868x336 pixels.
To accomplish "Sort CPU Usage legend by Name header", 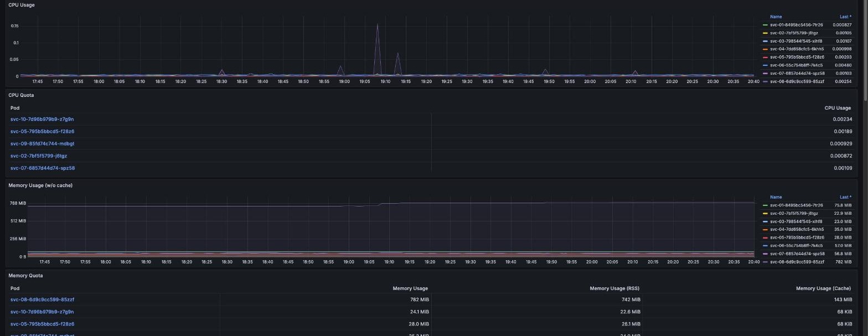I will point(776,17).
